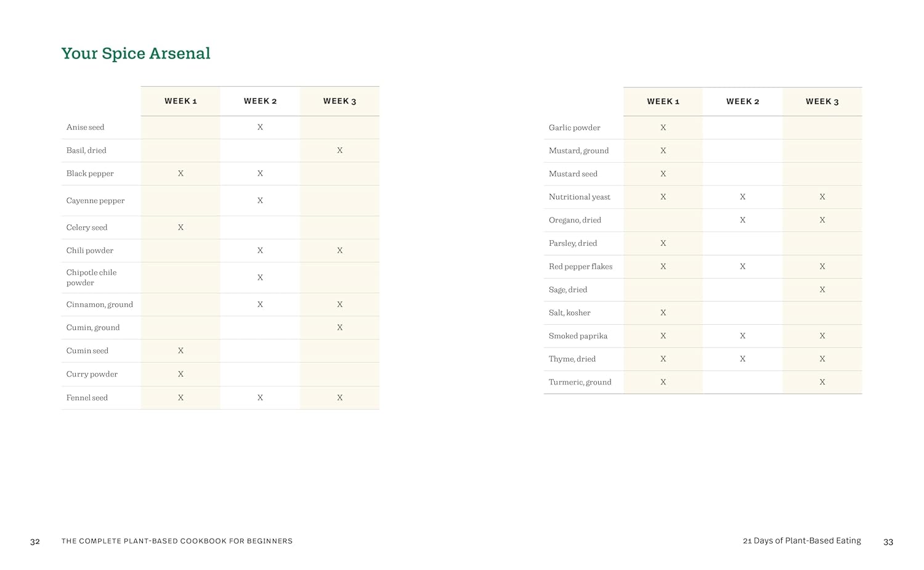Click the Turmeric, ground Week 3 X mark
Viewport: 924px width, 570px height.
tap(822, 382)
